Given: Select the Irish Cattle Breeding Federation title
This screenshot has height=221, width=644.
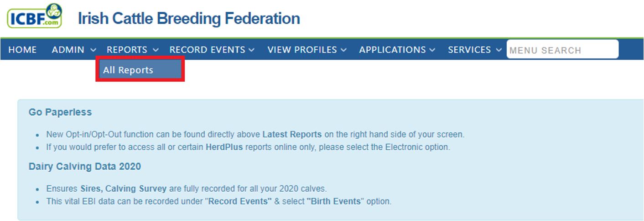Looking at the screenshot, I should [x=189, y=19].
